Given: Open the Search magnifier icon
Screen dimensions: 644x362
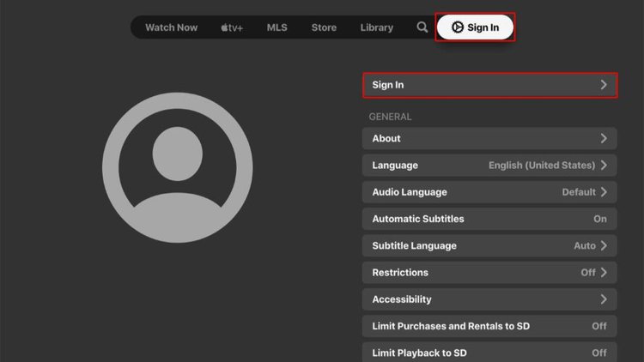Looking at the screenshot, I should (422, 27).
